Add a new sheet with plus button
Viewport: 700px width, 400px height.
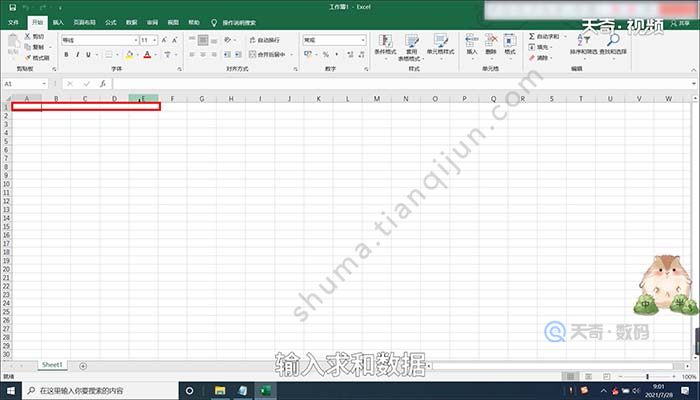pyautogui.click(x=83, y=366)
